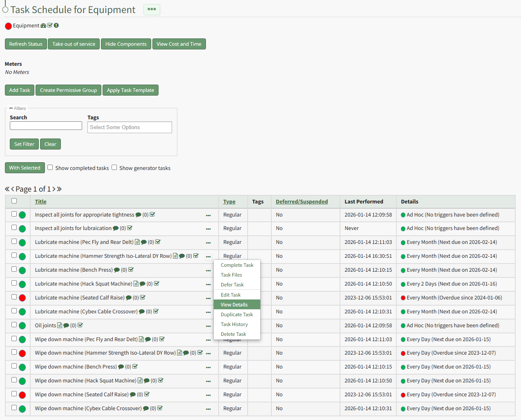Expand actions menu for Wipe down machine (Cybex Cable Crossover)
521x420 pixels.
tap(208, 409)
